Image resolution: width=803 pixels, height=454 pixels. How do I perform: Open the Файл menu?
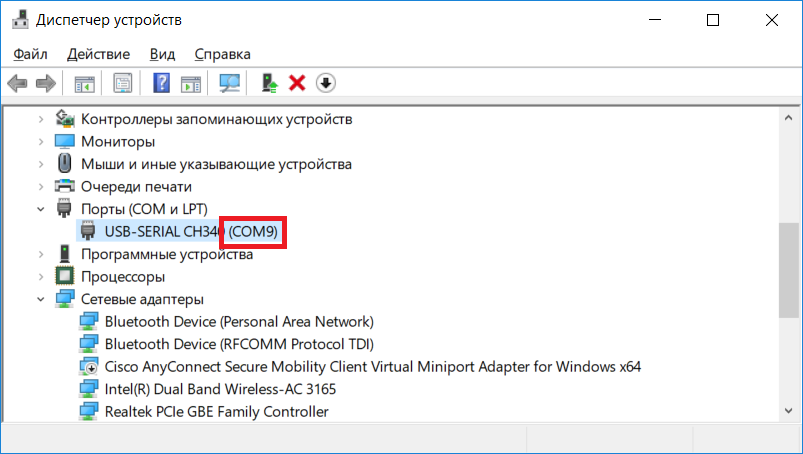(x=31, y=54)
